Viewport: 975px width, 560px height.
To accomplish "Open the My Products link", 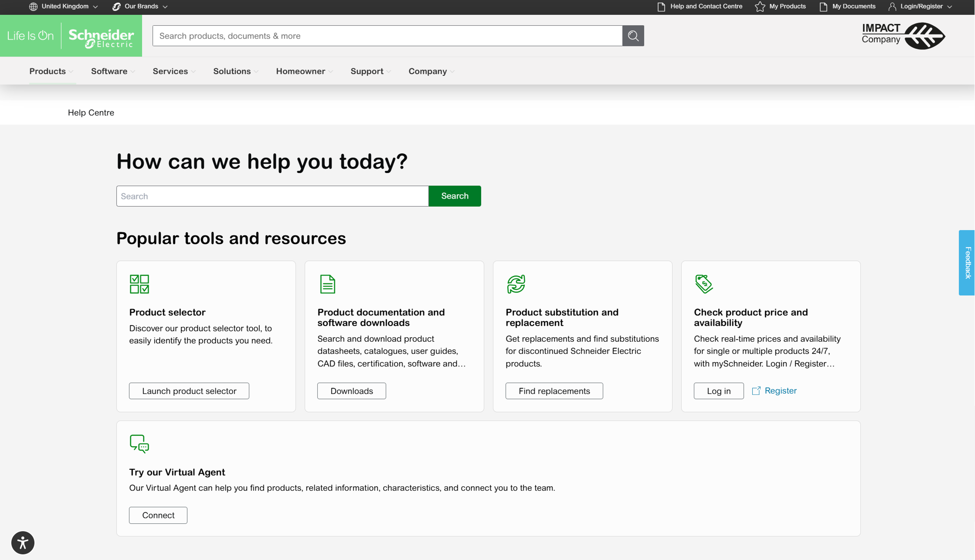I will pyautogui.click(x=788, y=7).
